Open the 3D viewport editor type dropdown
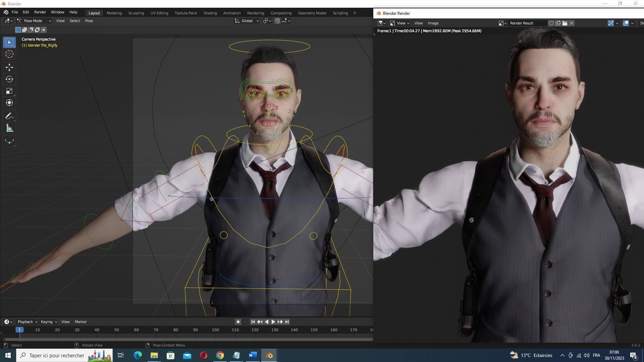The image size is (644, 362). click(9, 21)
